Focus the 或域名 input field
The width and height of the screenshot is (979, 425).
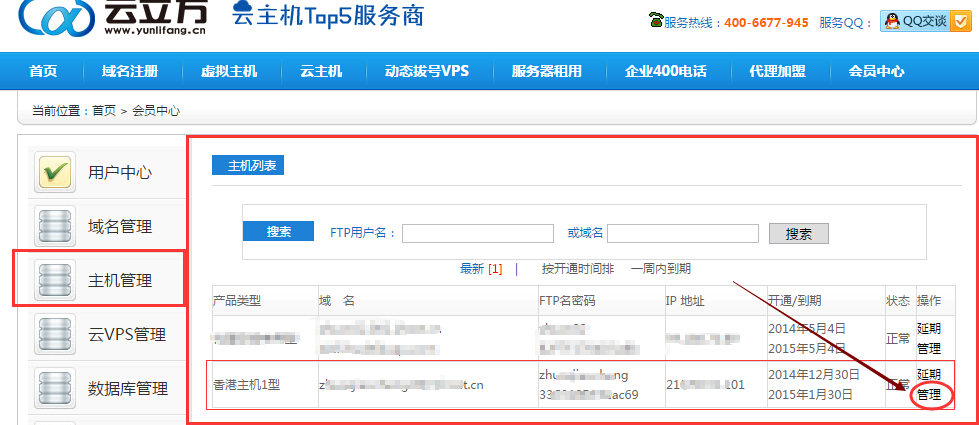click(683, 233)
